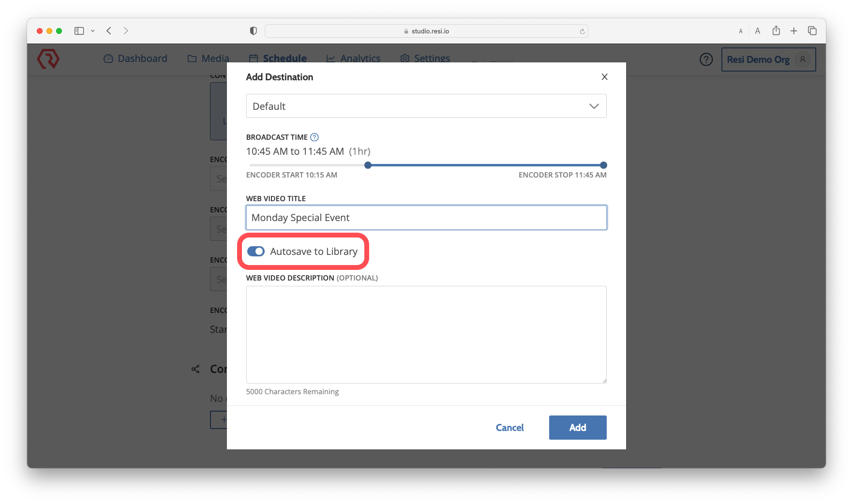This screenshot has width=853, height=504.
Task: Click the Add button
Action: pos(577,428)
